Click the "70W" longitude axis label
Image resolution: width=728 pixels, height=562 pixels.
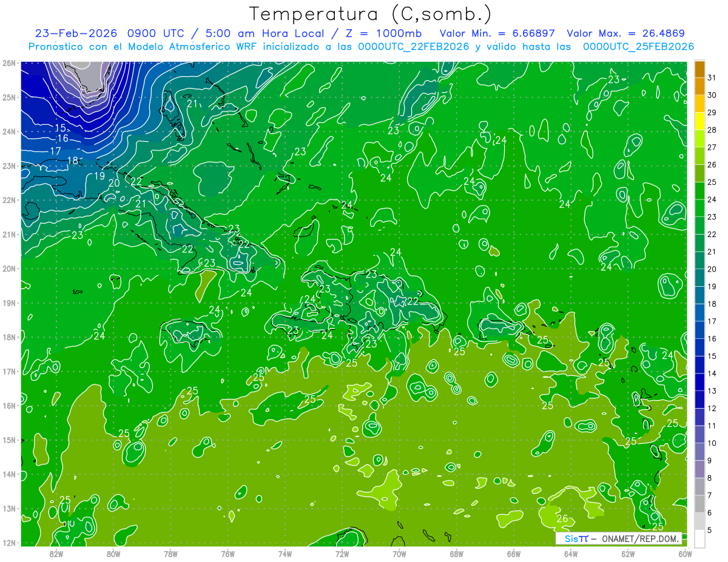tap(399, 553)
